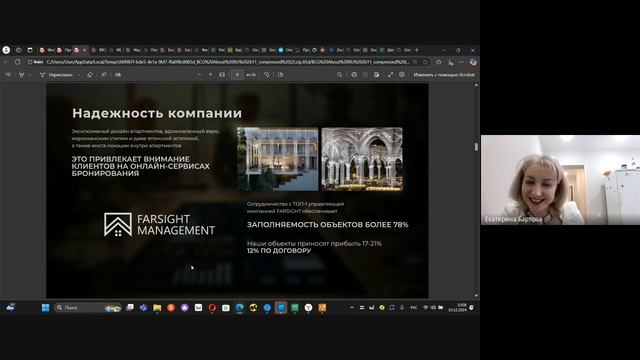Save the PDF using the save-as icon
The image size is (640, 360).
[376, 75]
